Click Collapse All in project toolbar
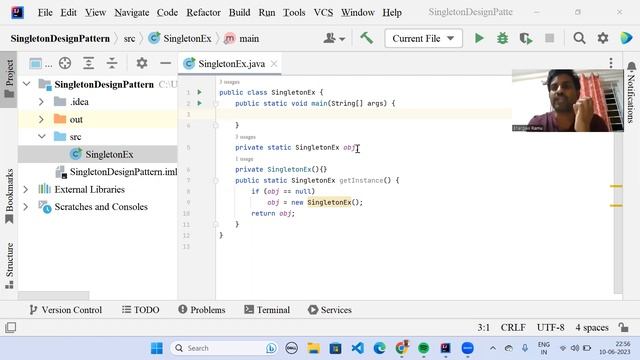The height and width of the screenshot is (360, 640). 112,63
